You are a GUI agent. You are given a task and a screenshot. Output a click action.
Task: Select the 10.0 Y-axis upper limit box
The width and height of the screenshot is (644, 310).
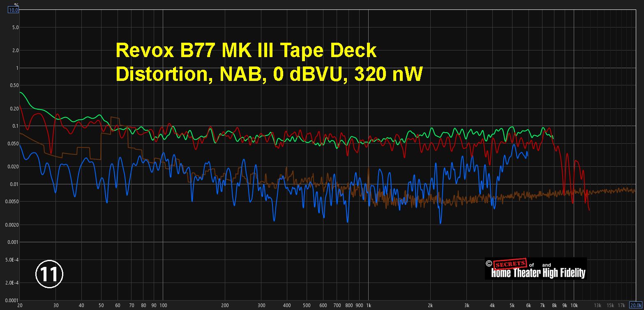click(x=13, y=10)
